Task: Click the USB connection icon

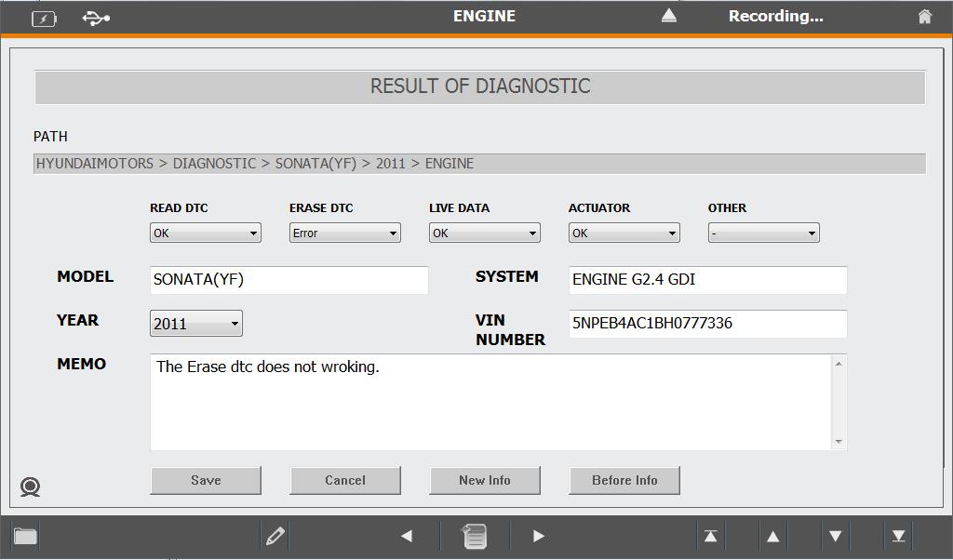Action: click(96, 18)
